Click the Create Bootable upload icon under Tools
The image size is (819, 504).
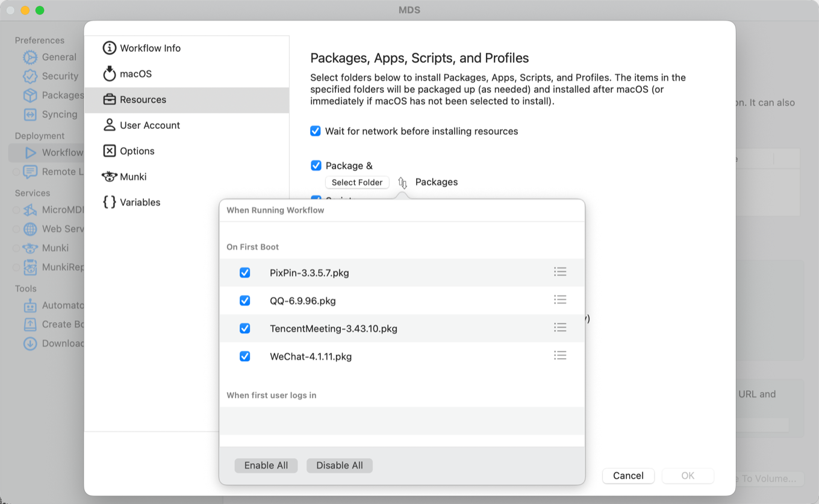click(x=30, y=324)
